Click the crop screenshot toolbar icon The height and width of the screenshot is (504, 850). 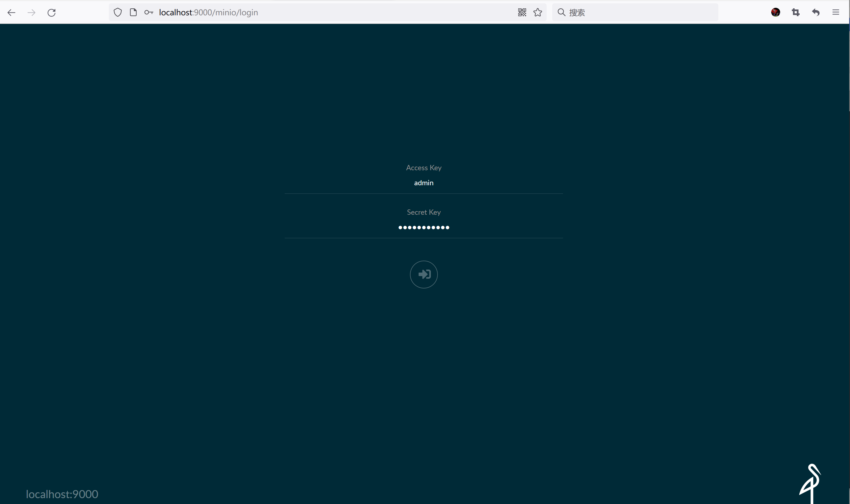click(796, 13)
